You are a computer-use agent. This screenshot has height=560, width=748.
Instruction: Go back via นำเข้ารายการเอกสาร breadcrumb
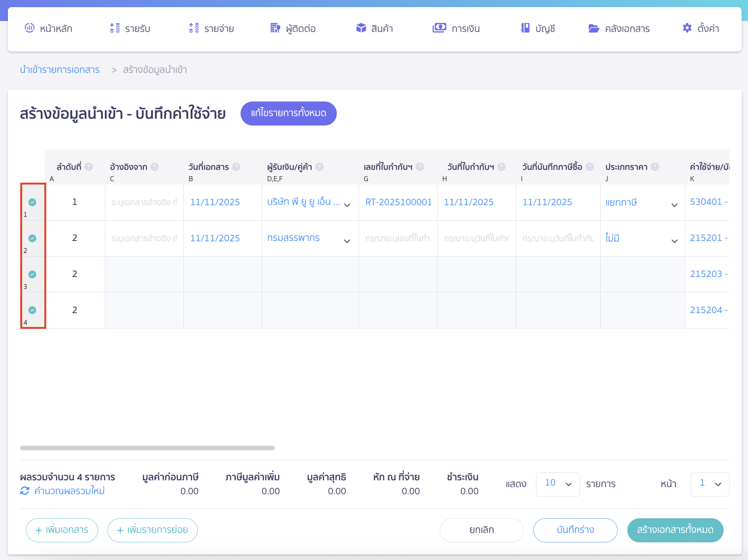pos(60,70)
